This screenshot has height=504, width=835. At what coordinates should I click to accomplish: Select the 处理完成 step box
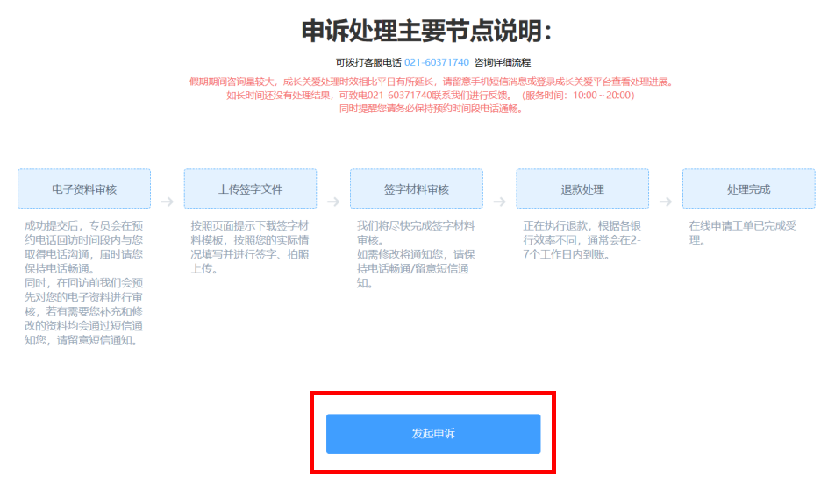[749, 189]
